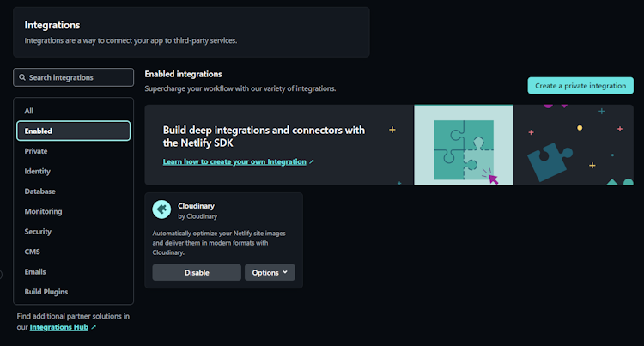Click the Cloudinary description text
This screenshot has width=644, height=346.
(x=219, y=243)
